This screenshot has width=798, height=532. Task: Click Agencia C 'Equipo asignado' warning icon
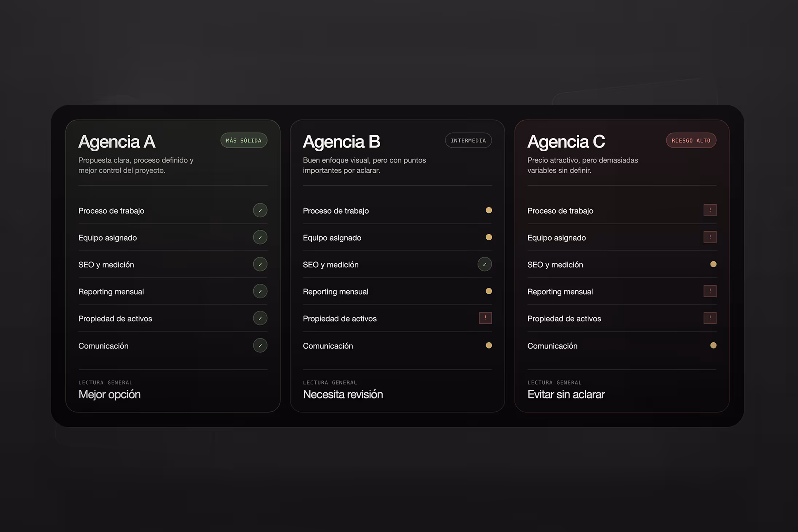point(710,237)
